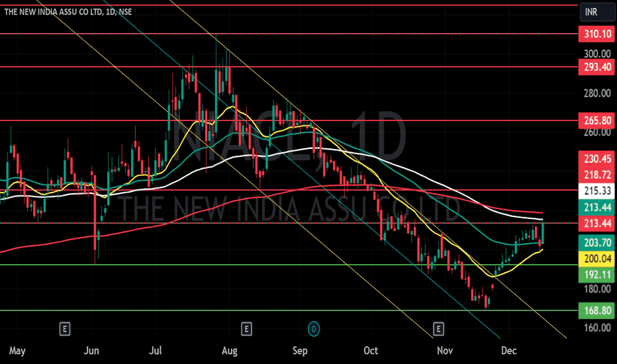Viewport: 617px width, 364px height.
Task: Select the 218.72 price label
Action: click(x=596, y=175)
